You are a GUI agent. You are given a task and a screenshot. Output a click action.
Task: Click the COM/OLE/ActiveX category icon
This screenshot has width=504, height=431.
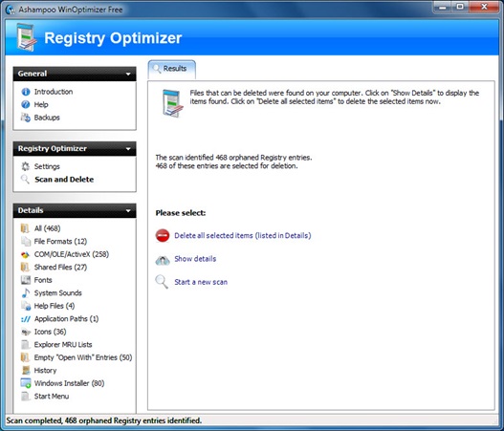(26, 254)
